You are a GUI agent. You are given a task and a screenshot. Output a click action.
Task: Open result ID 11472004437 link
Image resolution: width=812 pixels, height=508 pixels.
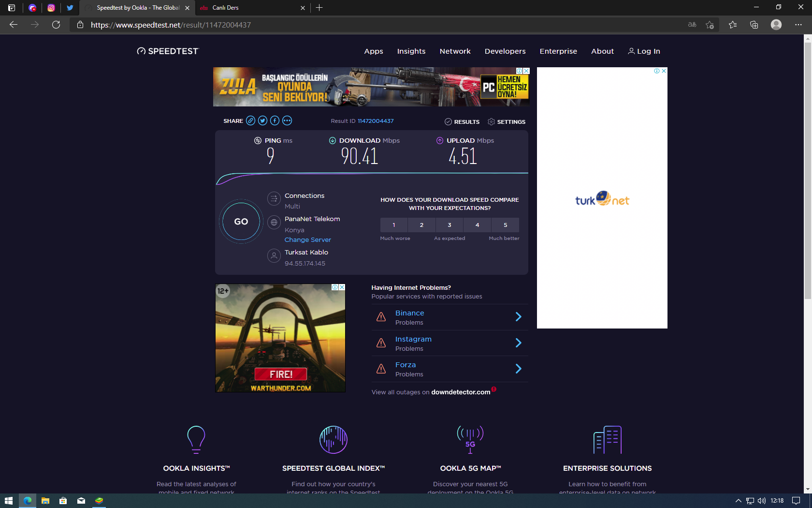click(376, 121)
